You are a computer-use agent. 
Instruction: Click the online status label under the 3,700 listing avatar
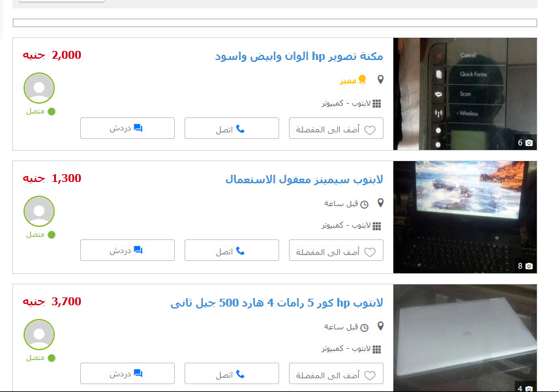tap(40, 358)
